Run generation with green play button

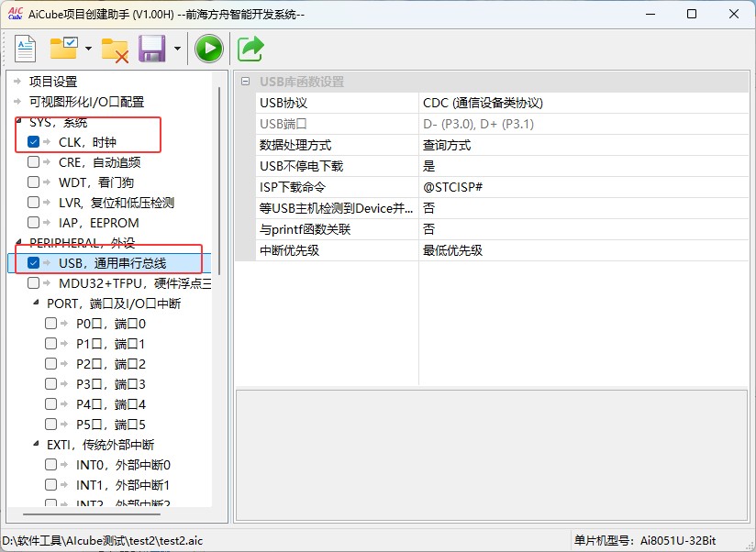click(x=209, y=49)
